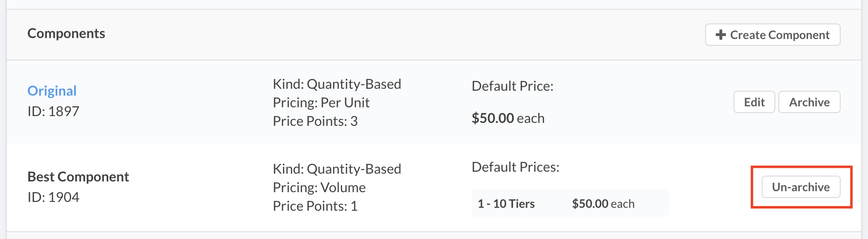Edit the Original component
Screen dimensions: 868x239
pyautogui.click(x=754, y=102)
